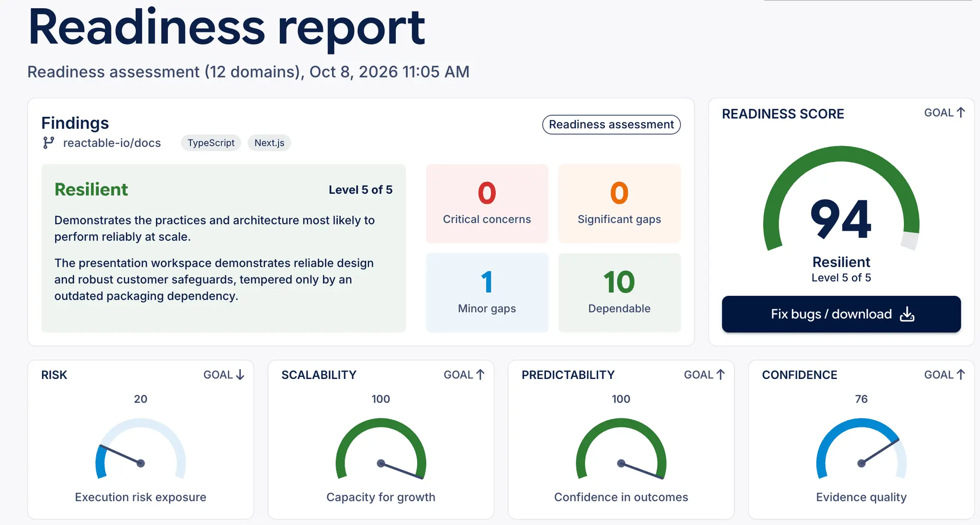Click the green Resilient heading in Findings
Screen dimensions: 980x525
[x=91, y=190]
